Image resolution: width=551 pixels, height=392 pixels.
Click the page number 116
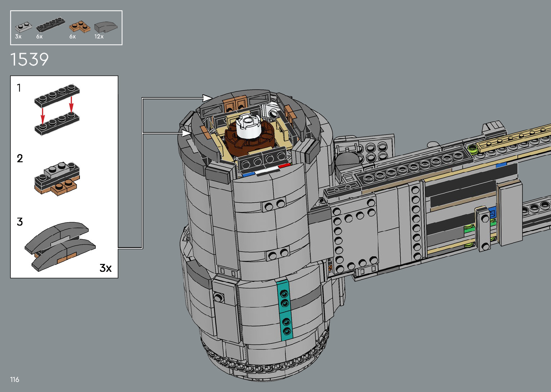click(15, 379)
